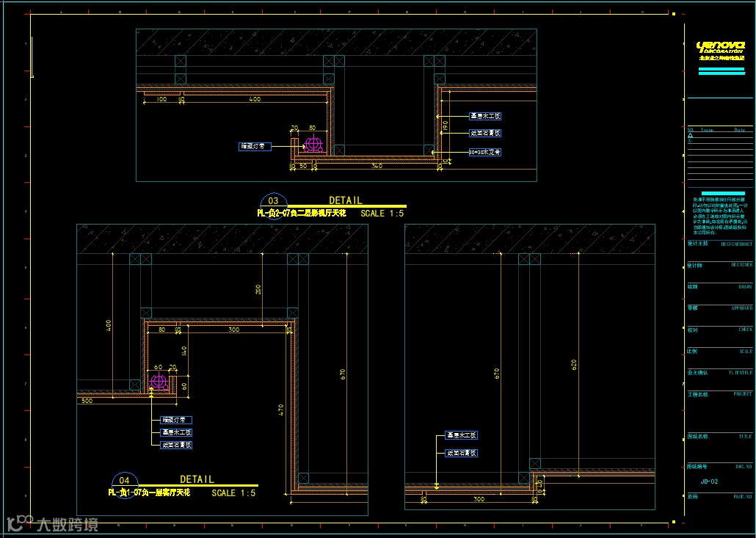Select the 30*30木龙骨 annotation label

(x=485, y=152)
